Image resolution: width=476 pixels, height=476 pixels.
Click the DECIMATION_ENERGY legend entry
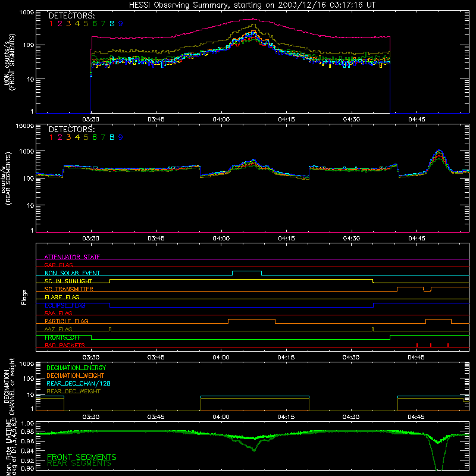click(76, 368)
